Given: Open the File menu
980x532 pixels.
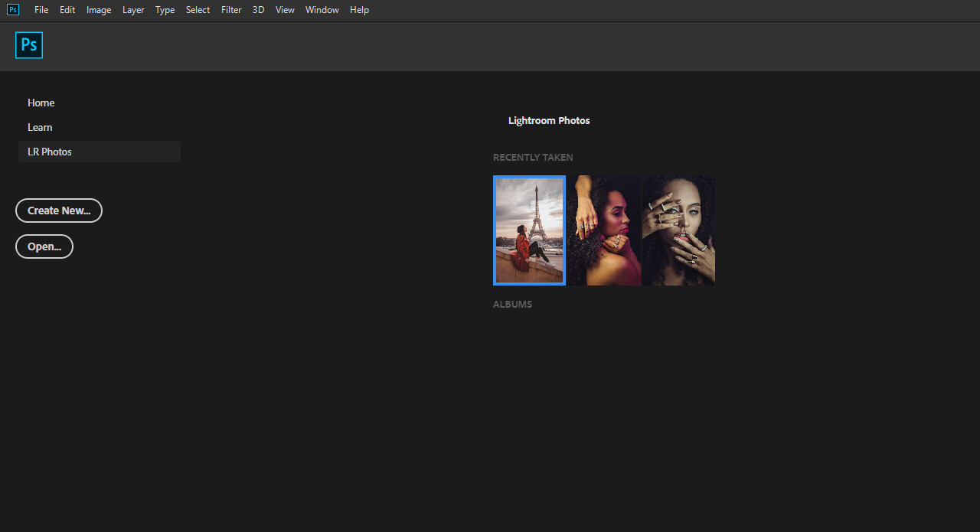Looking at the screenshot, I should click(41, 10).
